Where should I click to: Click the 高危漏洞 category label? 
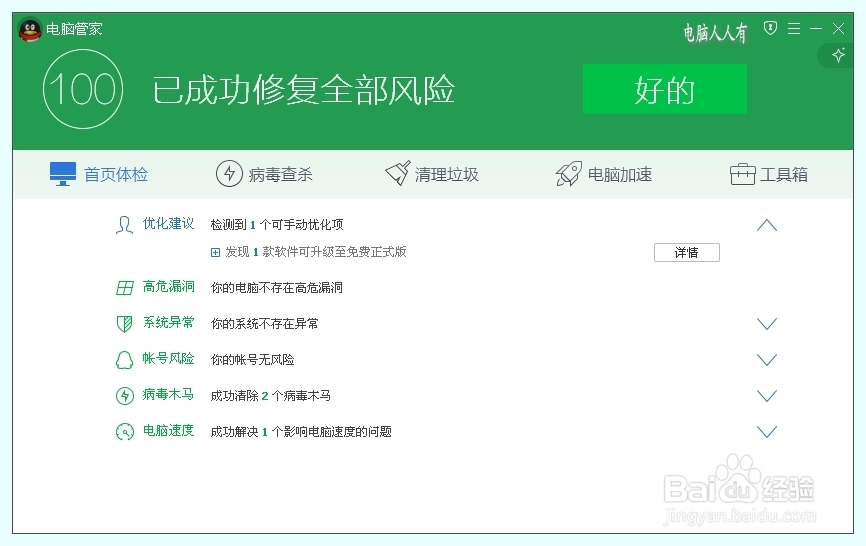(168, 287)
